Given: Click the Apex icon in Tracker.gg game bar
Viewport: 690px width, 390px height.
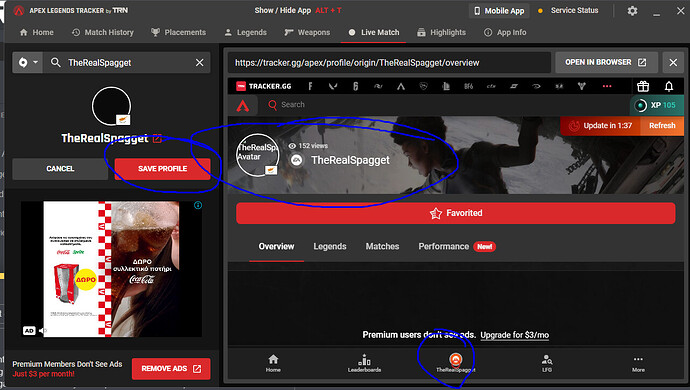Looking at the screenshot, I should pos(400,86).
